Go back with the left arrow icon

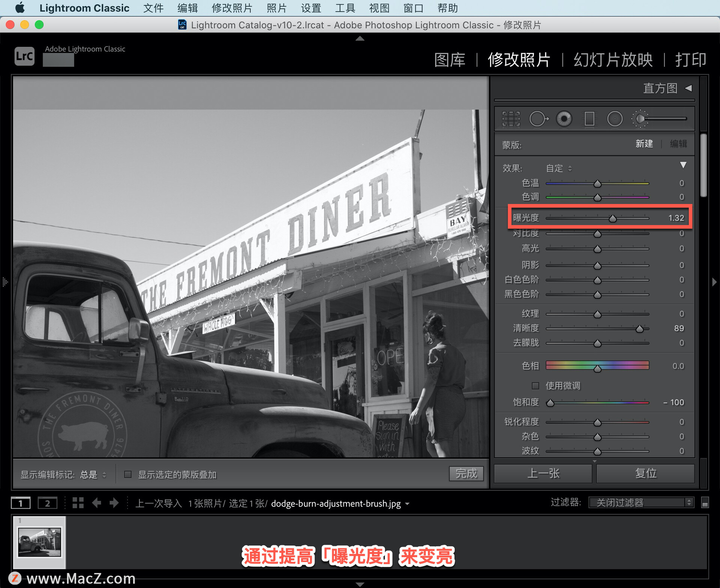[97, 503]
